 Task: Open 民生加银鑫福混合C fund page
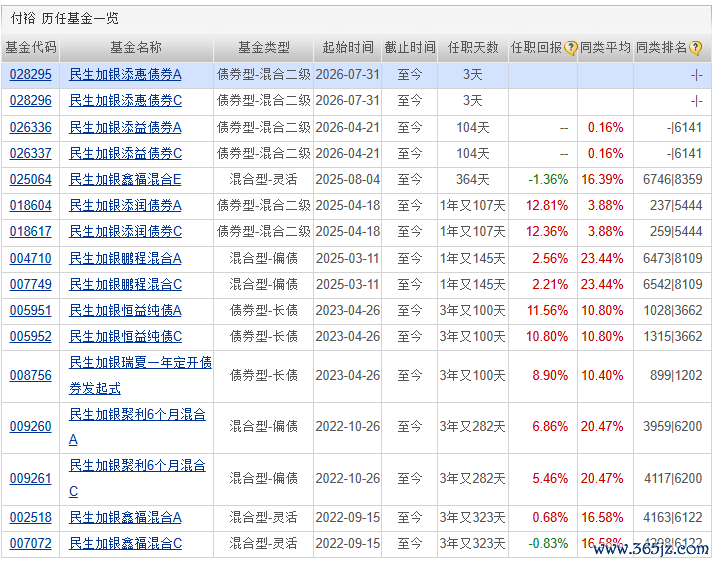[126, 543]
